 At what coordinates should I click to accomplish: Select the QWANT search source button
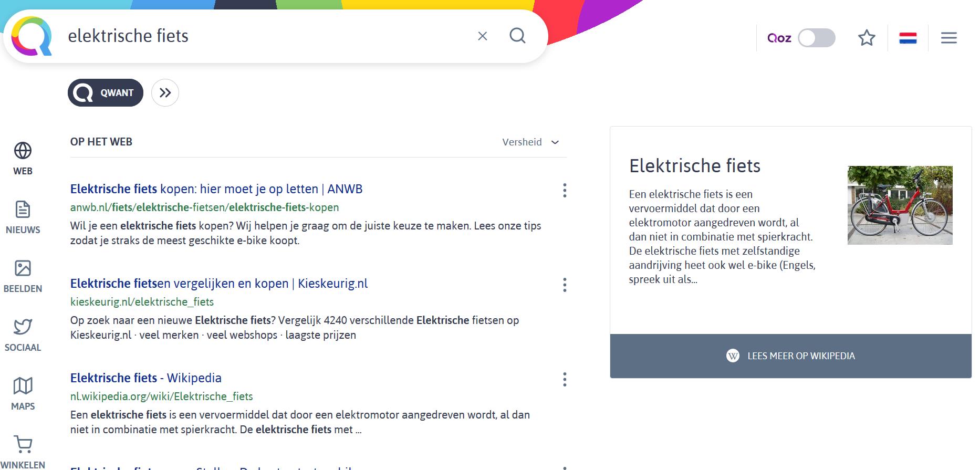pos(106,93)
